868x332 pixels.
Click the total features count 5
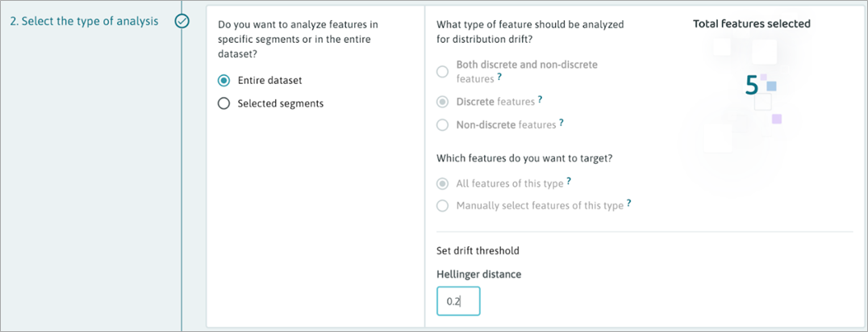tap(751, 86)
